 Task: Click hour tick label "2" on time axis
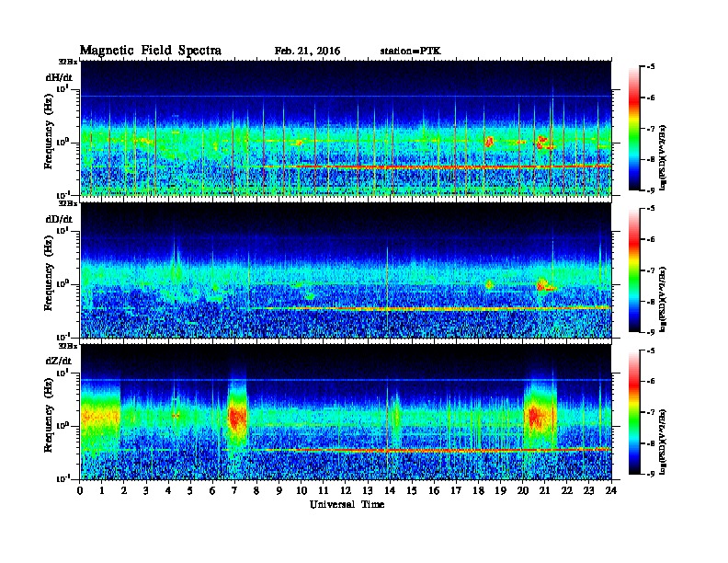click(x=124, y=490)
